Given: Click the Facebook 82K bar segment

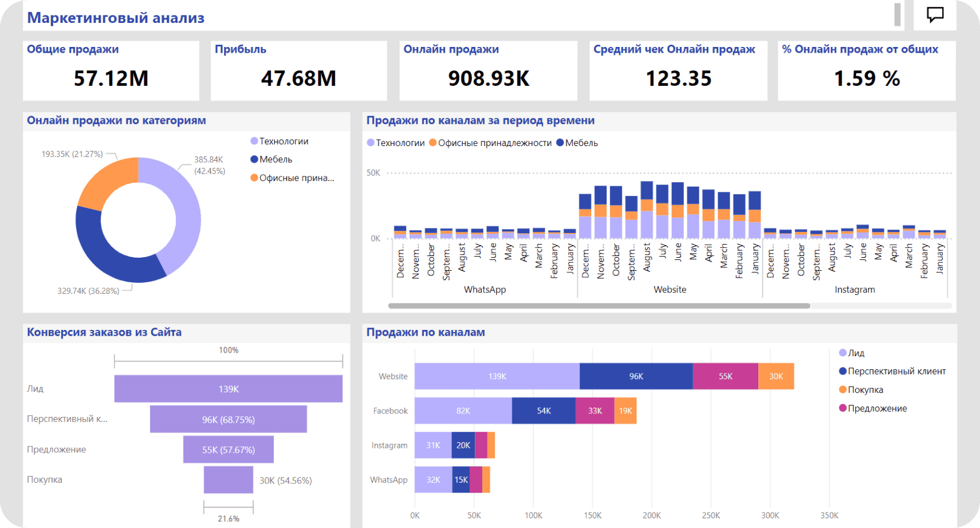Looking at the screenshot, I should point(463,411).
